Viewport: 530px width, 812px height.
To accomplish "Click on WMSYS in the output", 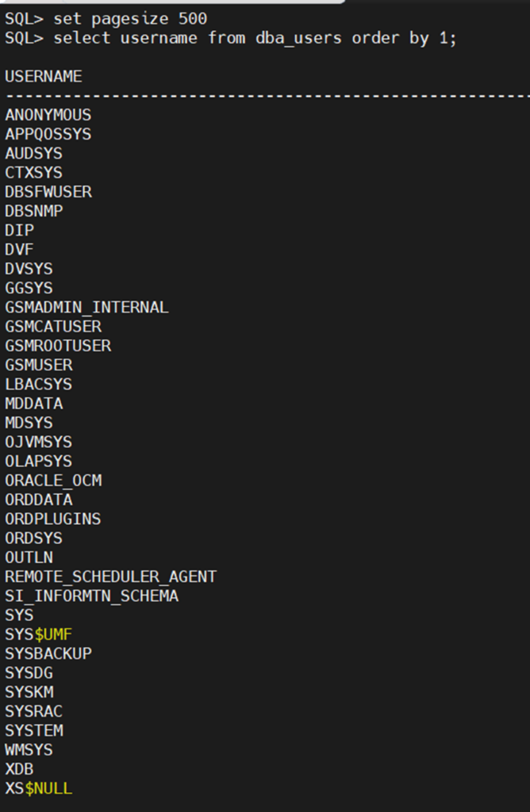I will (x=29, y=749).
